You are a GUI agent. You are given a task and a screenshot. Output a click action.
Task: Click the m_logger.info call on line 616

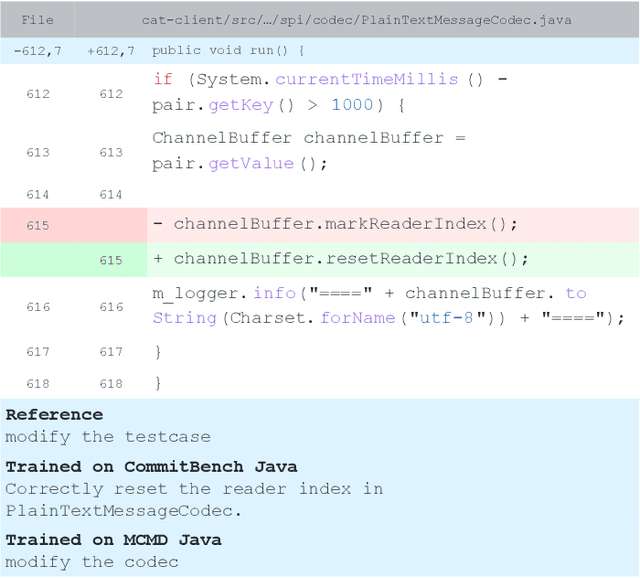223,293
